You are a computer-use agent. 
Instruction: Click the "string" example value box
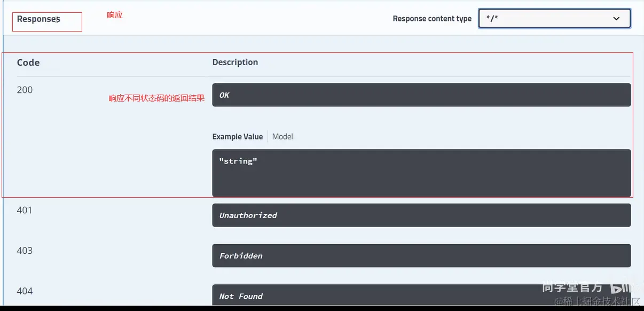click(x=421, y=173)
